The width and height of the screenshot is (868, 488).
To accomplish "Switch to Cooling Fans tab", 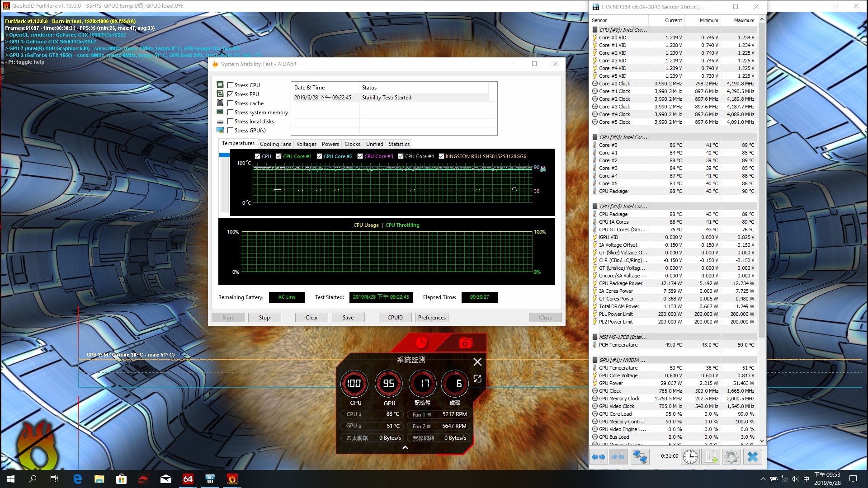I will (275, 144).
